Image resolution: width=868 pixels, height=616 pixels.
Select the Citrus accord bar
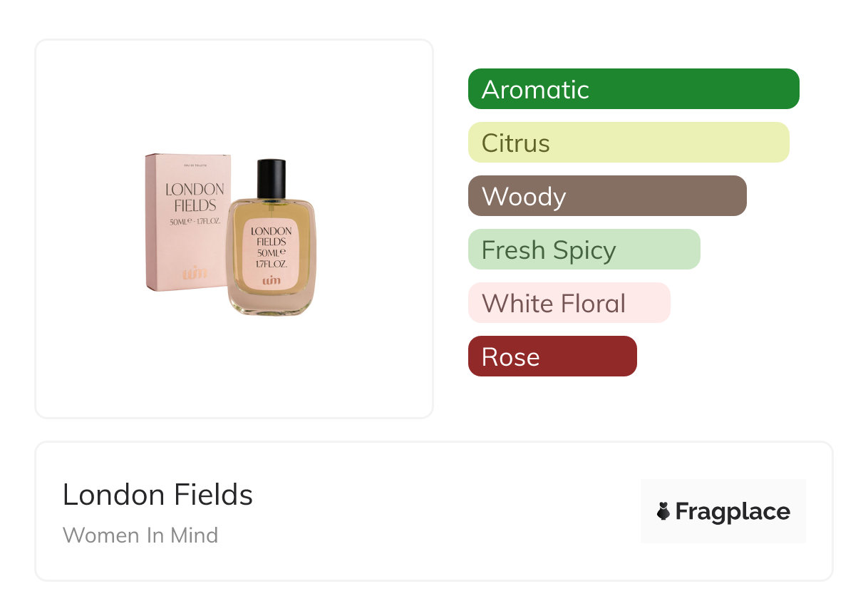pyautogui.click(x=628, y=143)
